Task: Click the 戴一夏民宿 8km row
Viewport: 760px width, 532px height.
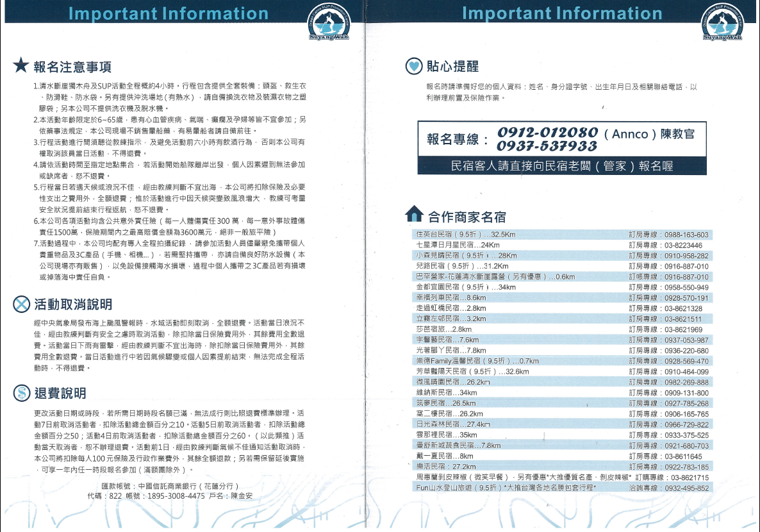Action: pyautogui.click(x=562, y=456)
